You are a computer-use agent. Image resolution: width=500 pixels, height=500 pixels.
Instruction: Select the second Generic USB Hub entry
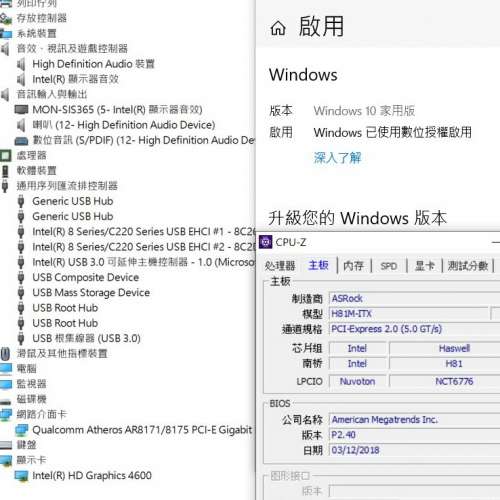point(73,216)
